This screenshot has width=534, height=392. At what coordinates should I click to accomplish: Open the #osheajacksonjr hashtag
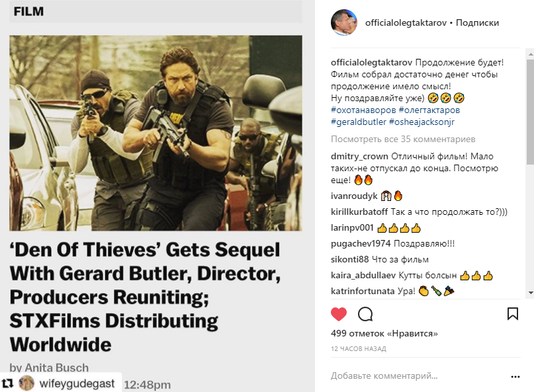[x=422, y=122]
